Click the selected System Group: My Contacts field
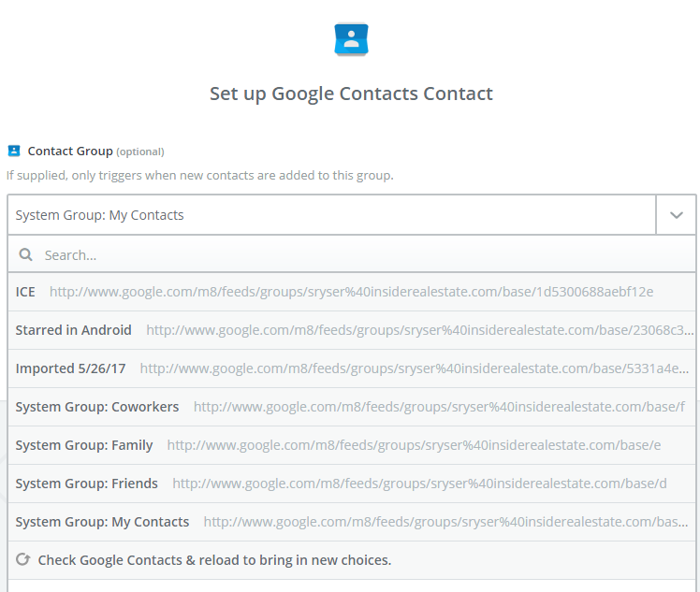The height and width of the screenshot is (592, 700). [x=331, y=215]
